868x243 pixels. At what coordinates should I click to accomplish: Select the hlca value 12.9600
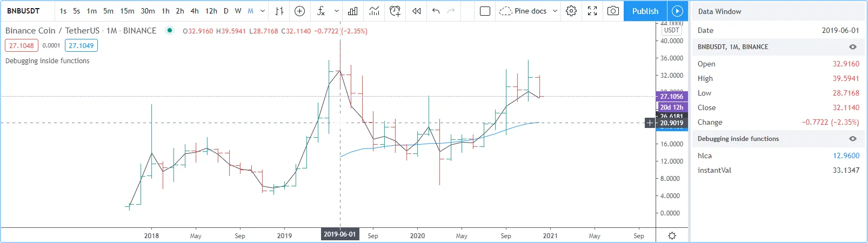(846, 156)
